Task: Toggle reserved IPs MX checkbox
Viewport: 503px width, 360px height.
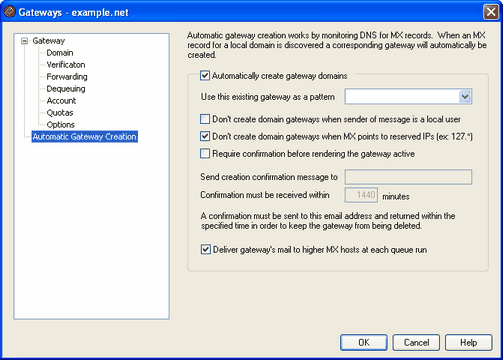Action: coord(205,136)
